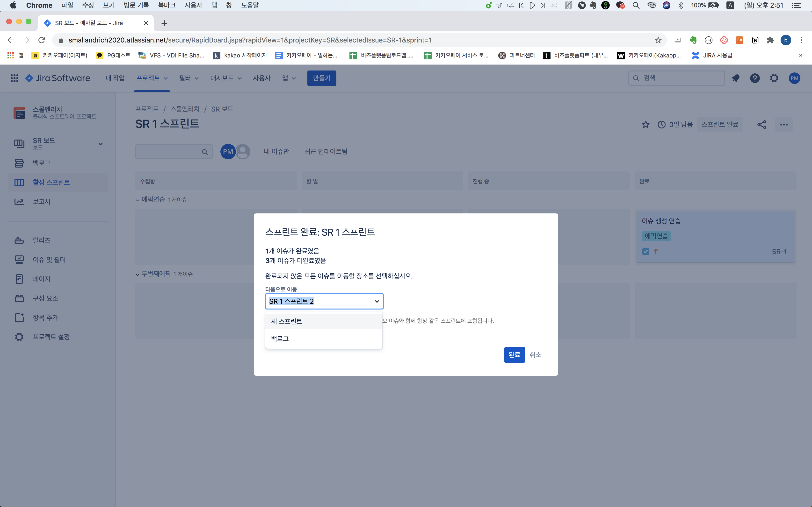The height and width of the screenshot is (507, 812).
Task: Collapse the 에픽연습 swimlane
Action: [138, 200]
